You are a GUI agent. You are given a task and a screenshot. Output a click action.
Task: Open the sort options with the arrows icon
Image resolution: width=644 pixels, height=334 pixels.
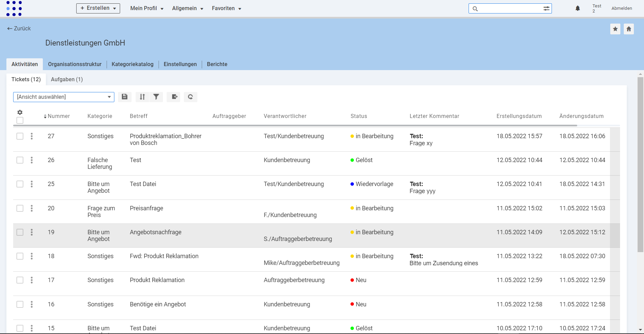coord(142,97)
